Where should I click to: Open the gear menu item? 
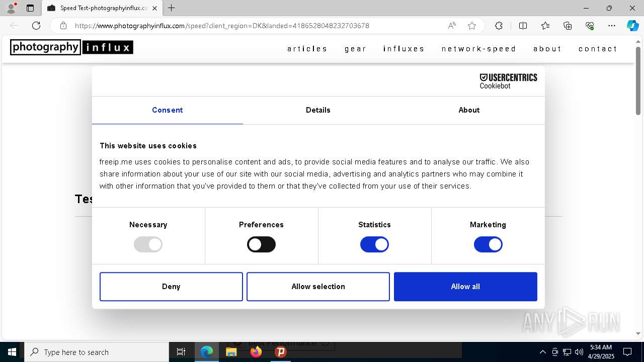click(356, 49)
